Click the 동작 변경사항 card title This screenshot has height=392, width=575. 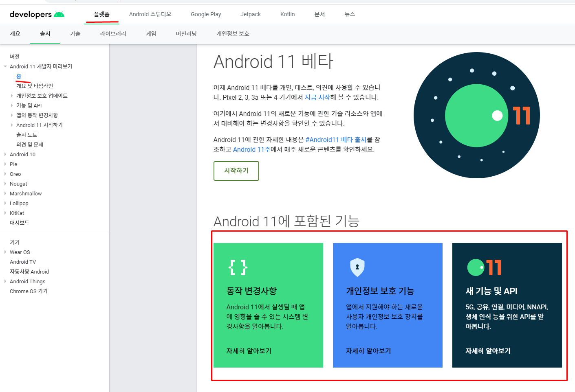click(252, 291)
